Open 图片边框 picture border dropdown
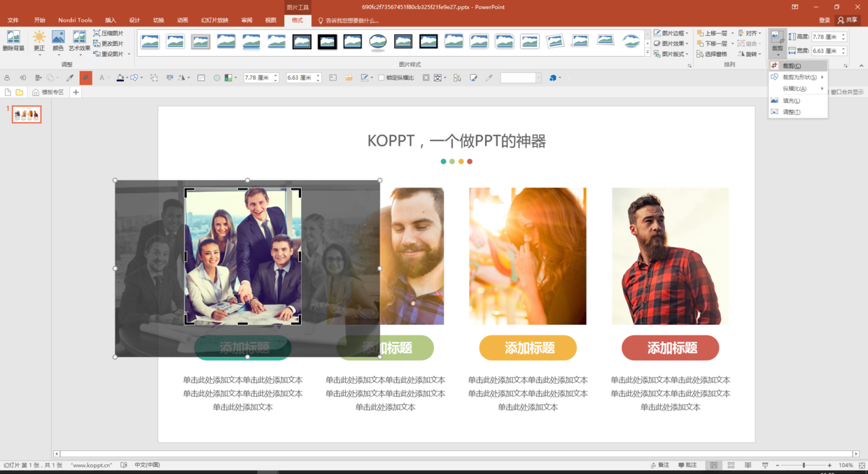This screenshot has width=868, height=474. coord(671,33)
